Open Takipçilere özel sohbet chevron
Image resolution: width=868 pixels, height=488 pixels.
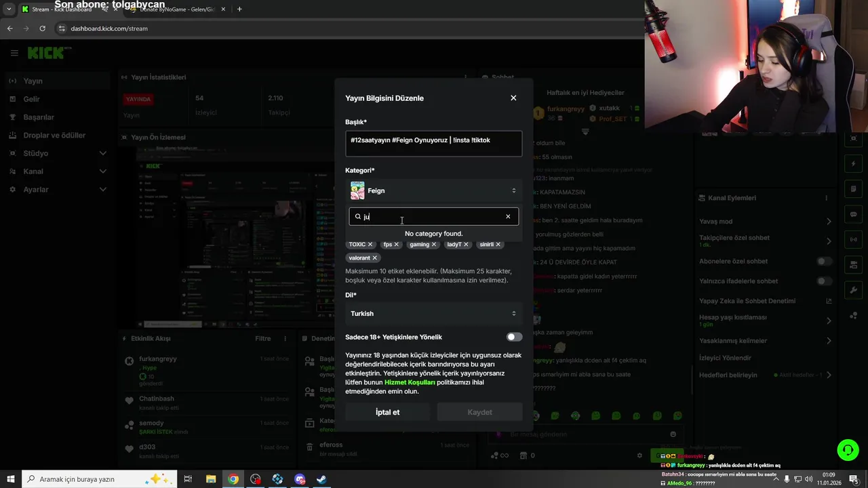[x=829, y=241]
